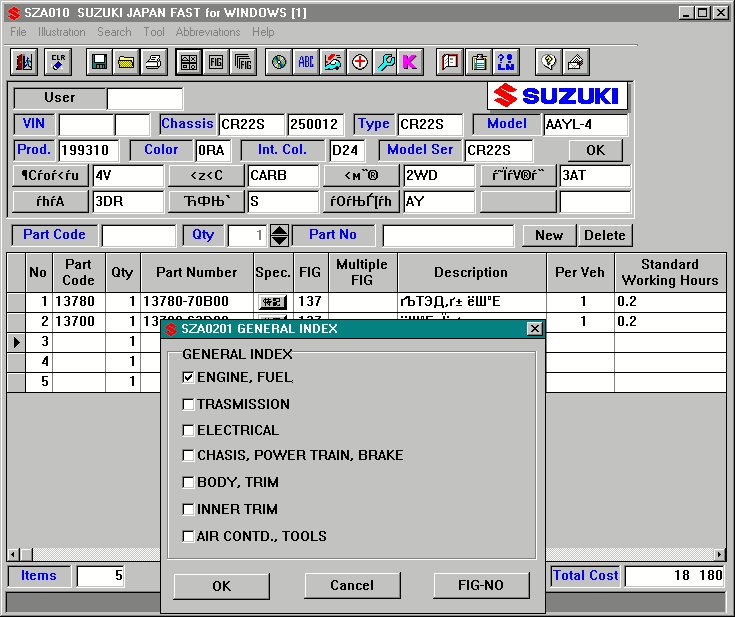Image resolution: width=735 pixels, height=617 pixels.
Task: Select the general index grid icon
Action: [189, 62]
